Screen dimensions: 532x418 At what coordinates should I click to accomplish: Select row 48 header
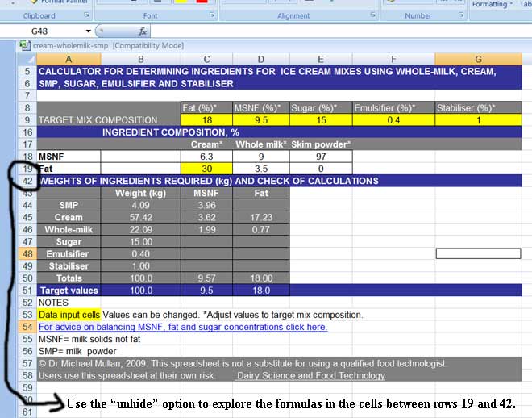(27, 253)
